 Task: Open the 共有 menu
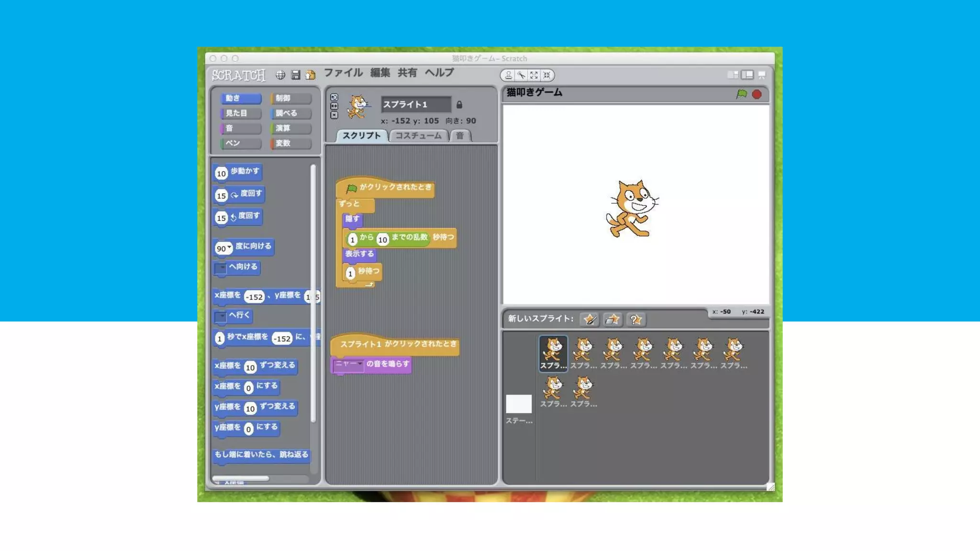407,73
